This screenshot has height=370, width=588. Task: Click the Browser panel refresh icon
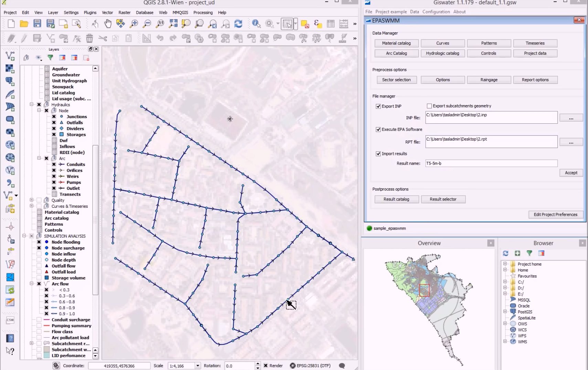click(x=505, y=253)
